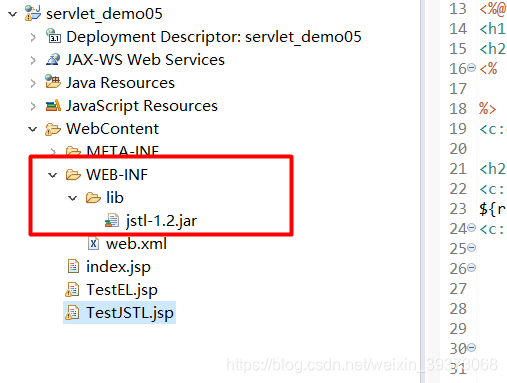Expand the Java Resources node
507x383 pixels.
coord(33,83)
